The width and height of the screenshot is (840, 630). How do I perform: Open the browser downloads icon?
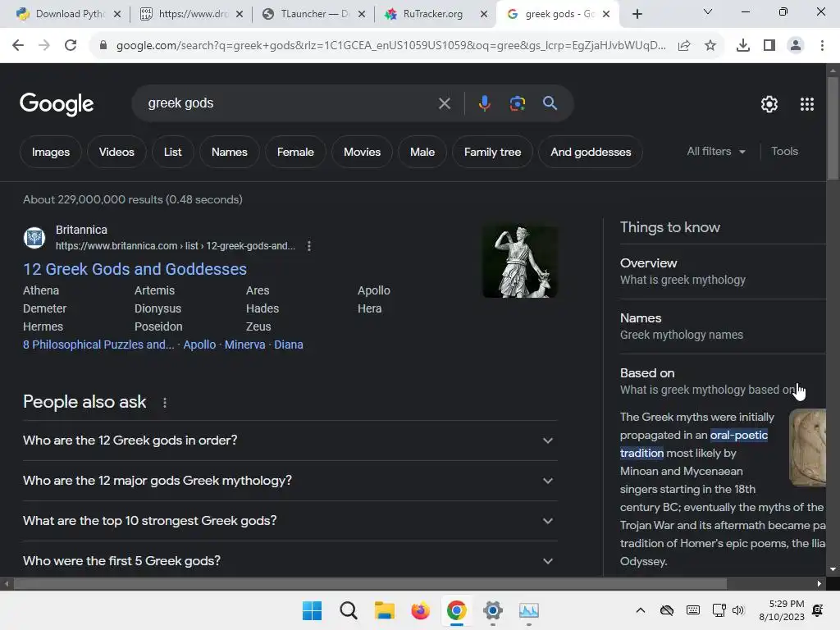743,46
